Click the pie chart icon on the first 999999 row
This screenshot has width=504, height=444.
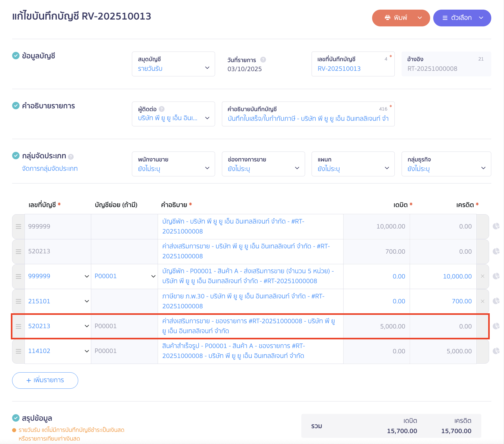(x=496, y=226)
